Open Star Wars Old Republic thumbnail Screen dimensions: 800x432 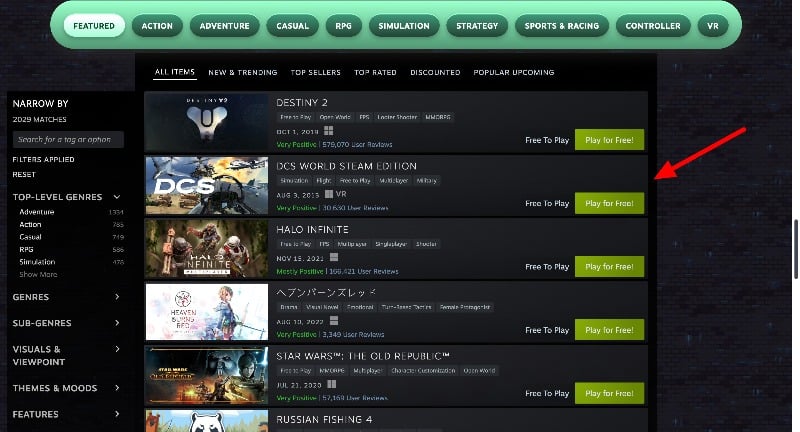pyautogui.click(x=207, y=375)
